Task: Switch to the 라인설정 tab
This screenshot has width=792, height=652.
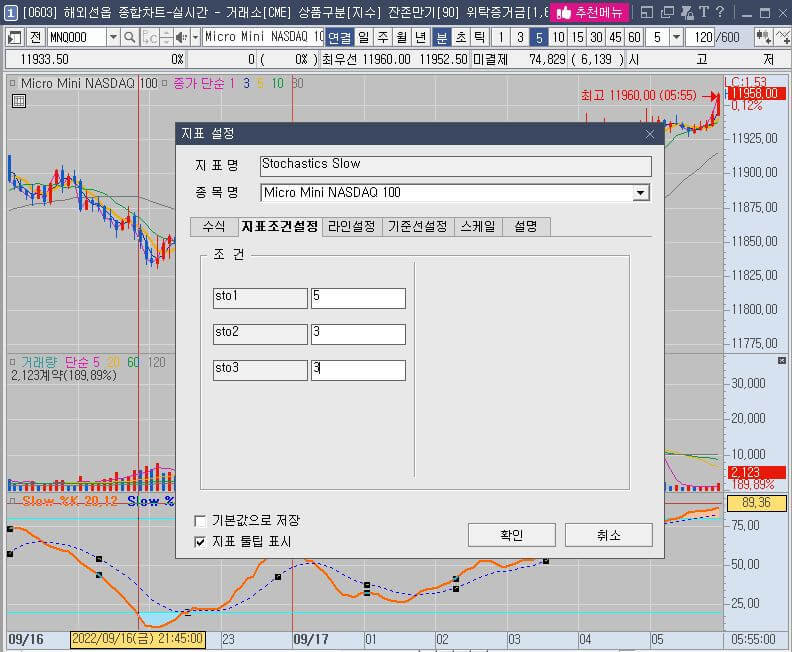Action: [x=352, y=226]
